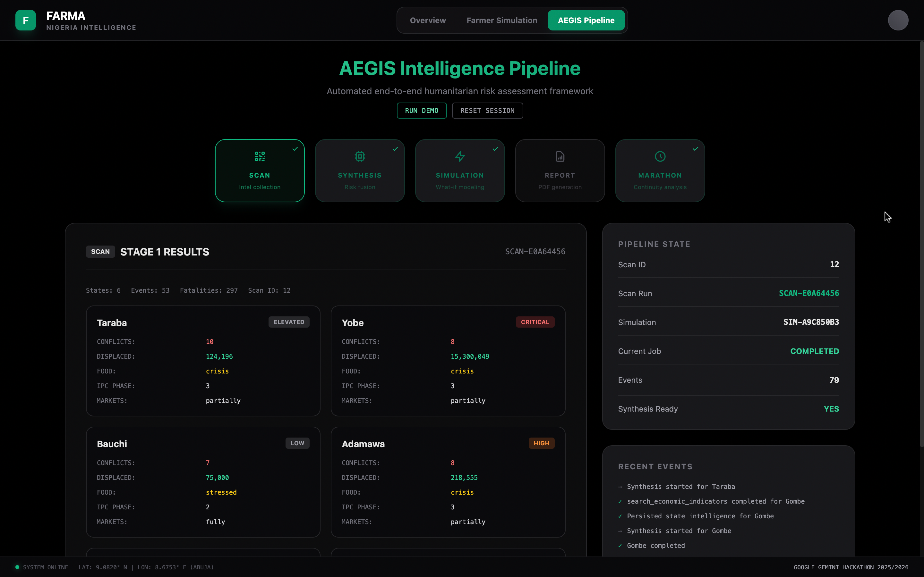Click the RESET SESSION button
Image resolution: width=924 pixels, height=577 pixels.
point(487,111)
